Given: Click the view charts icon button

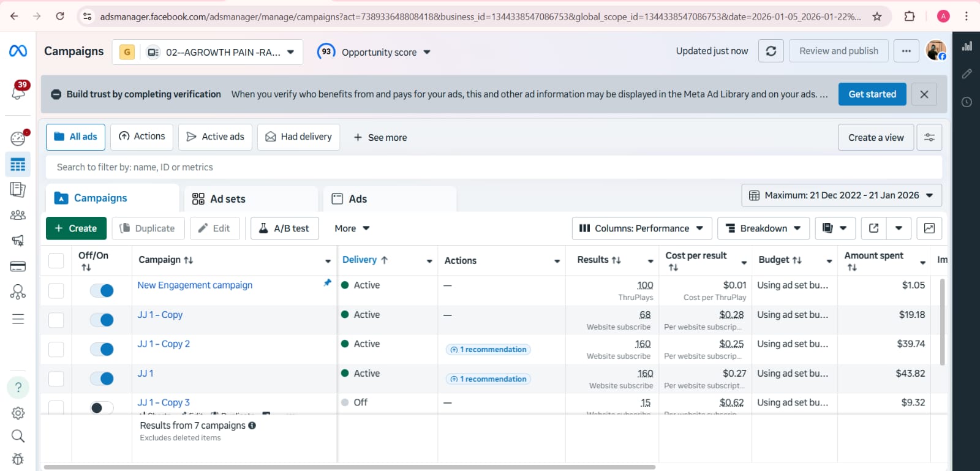Looking at the screenshot, I should pyautogui.click(x=929, y=228).
